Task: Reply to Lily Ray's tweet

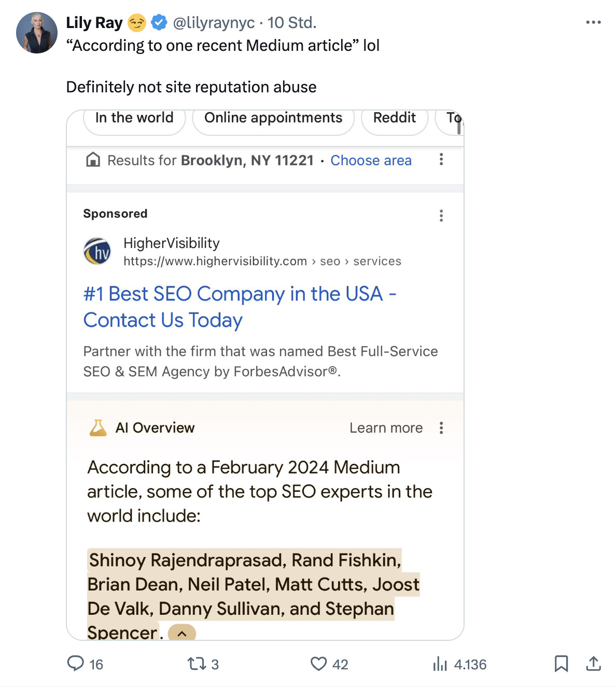Action: pyautogui.click(x=77, y=664)
